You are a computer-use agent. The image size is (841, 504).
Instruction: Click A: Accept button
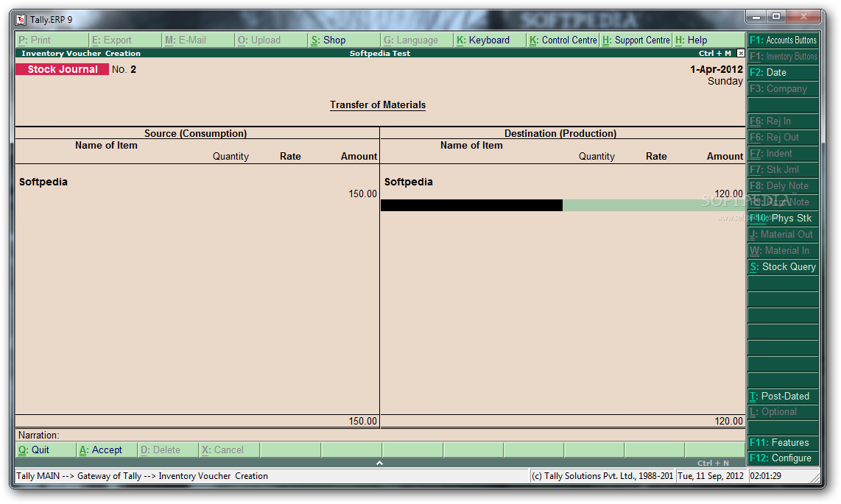pyautogui.click(x=108, y=450)
